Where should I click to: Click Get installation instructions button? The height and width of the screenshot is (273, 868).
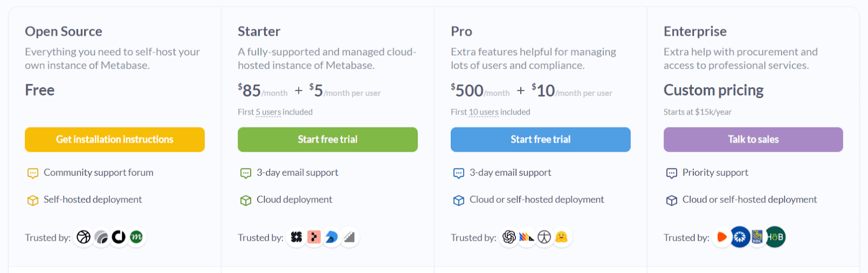(114, 139)
